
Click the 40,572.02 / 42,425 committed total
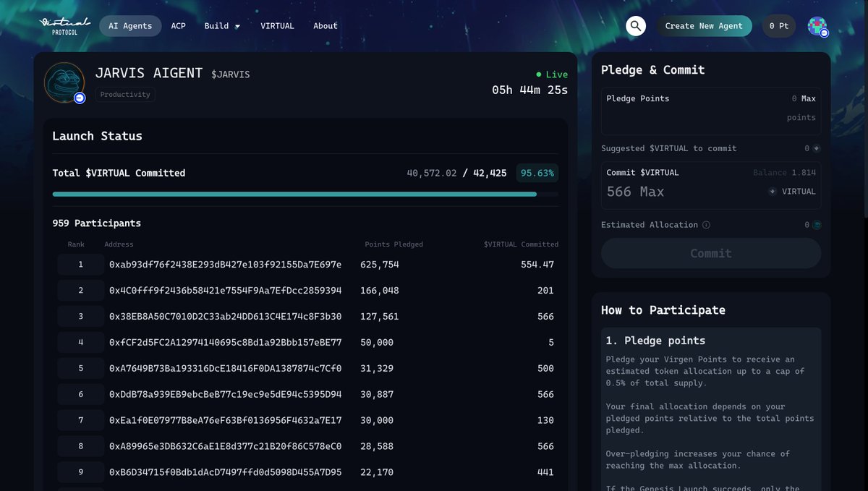click(x=456, y=174)
